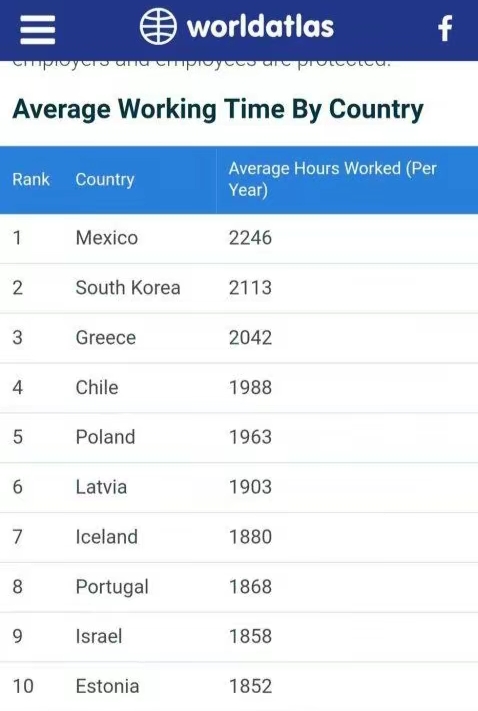Click Estonia at rank 10
This screenshot has height=711, width=478.
(107, 686)
